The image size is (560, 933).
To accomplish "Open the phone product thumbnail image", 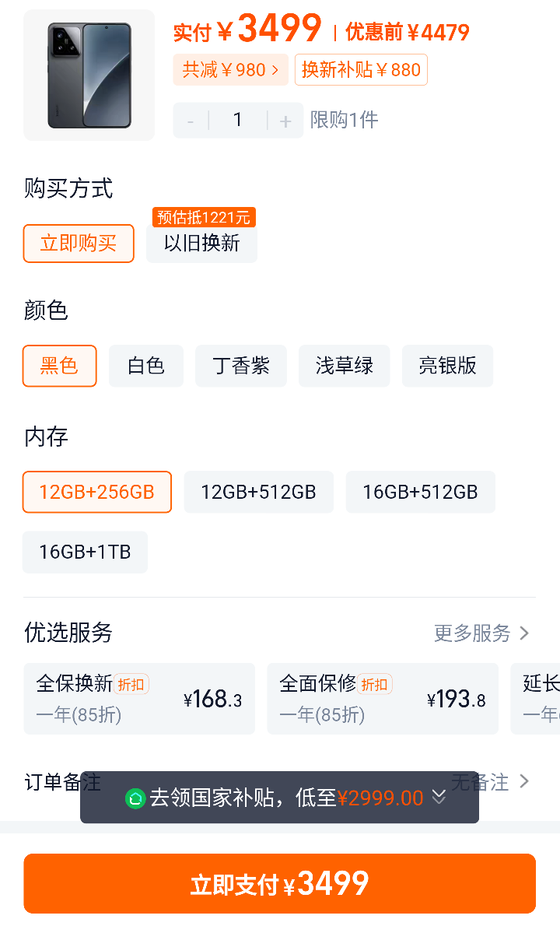I will pos(89,75).
